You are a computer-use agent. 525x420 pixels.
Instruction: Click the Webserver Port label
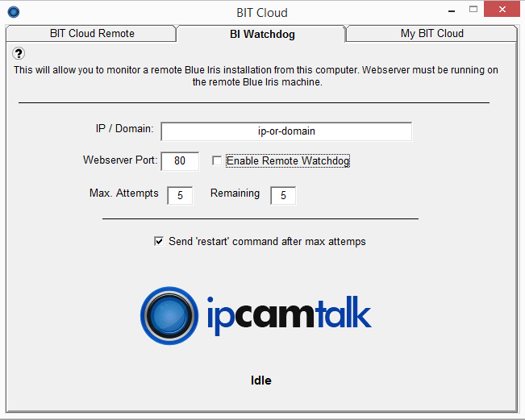tap(120, 160)
